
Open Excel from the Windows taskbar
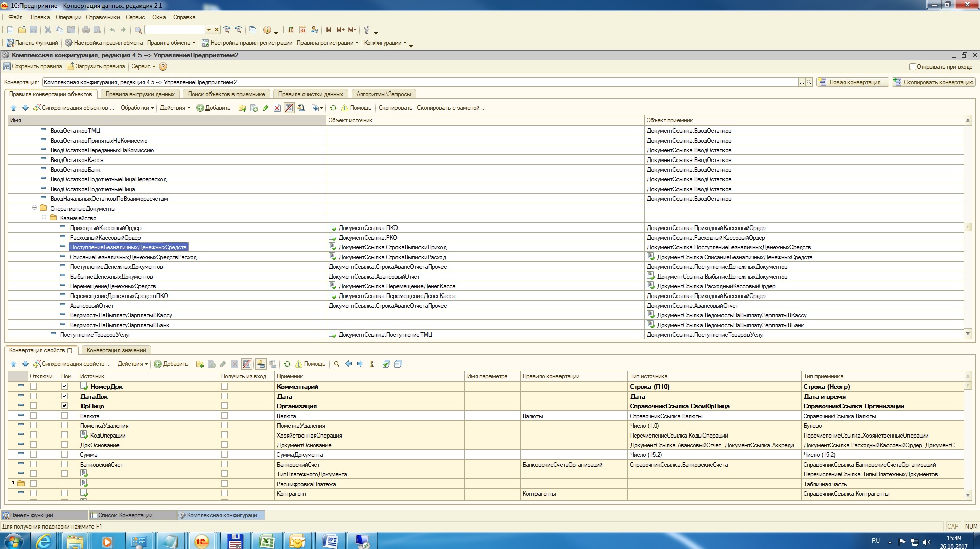pyautogui.click(x=267, y=541)
